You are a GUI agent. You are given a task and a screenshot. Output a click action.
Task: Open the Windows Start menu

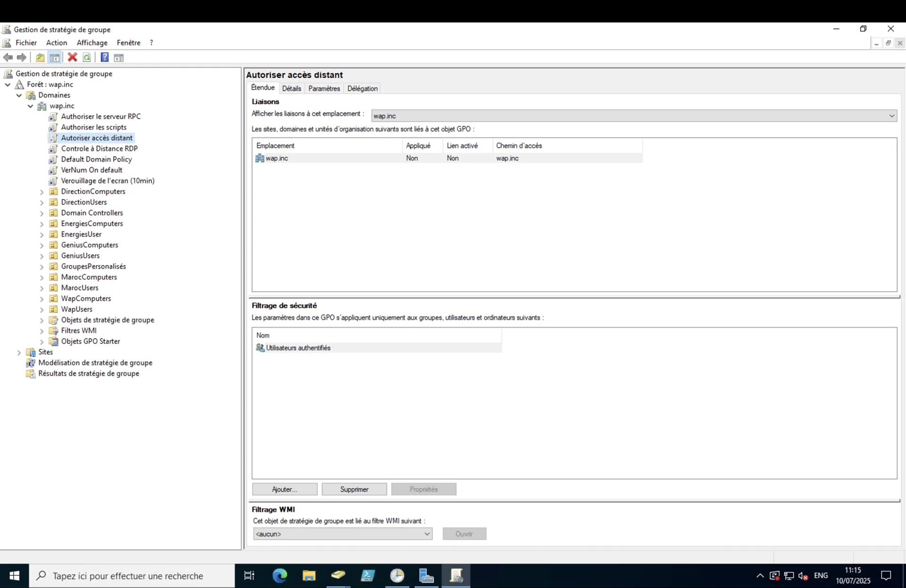click(x=14, y=576)
